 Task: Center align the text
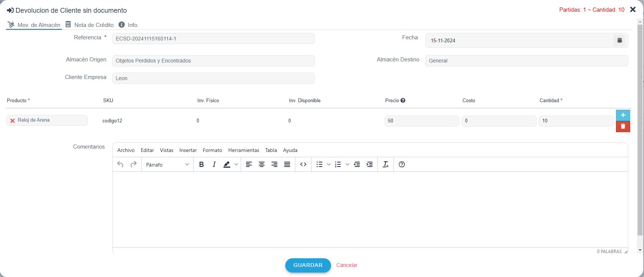[262, 164]
